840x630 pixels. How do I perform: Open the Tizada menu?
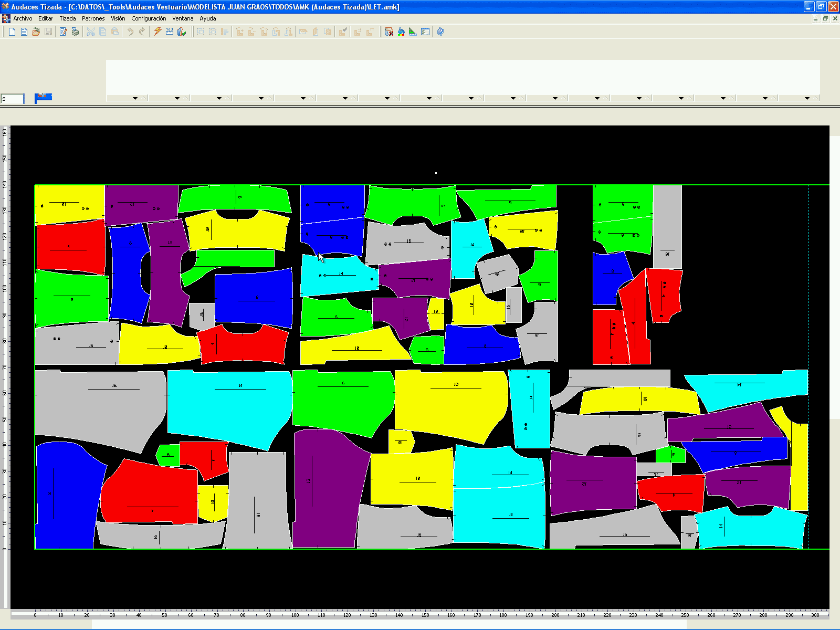point(67,18)
